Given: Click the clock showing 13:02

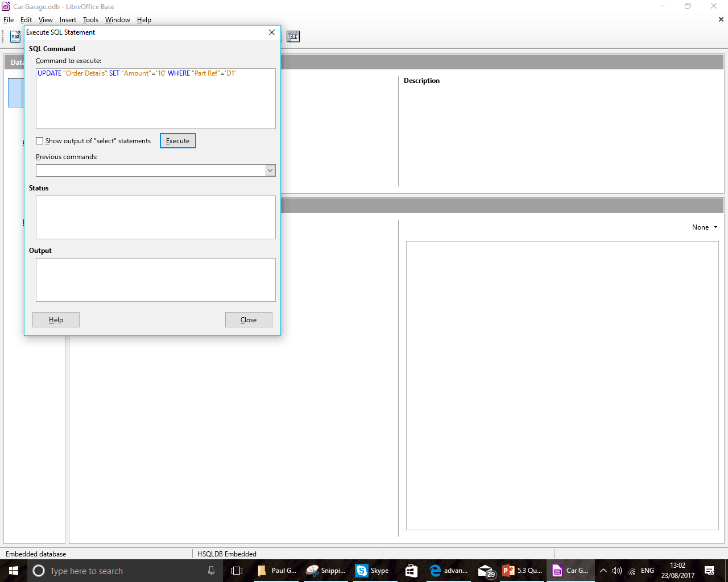Looking at the screenshot, I should pyautogui.click(x=677, y=571).
